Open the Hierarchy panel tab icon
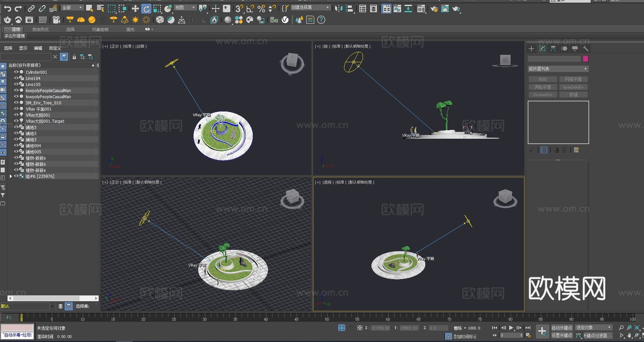Screen dimensions: 644x342 tap(553, 49)
